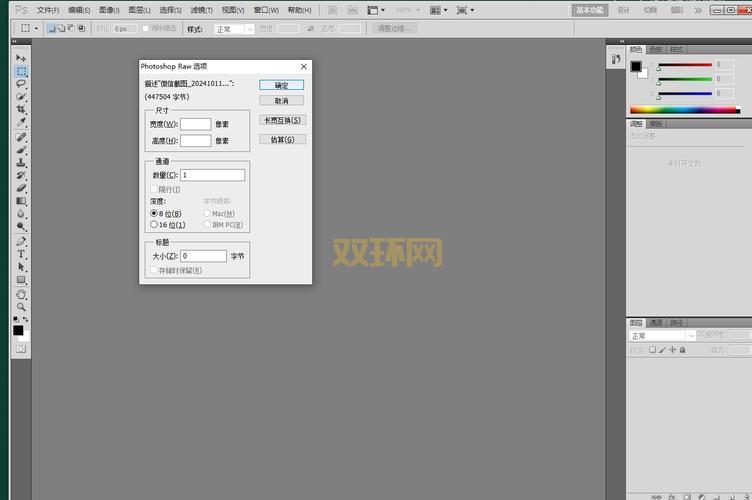The height and width of the screenshot is (500, 752).
Task: Select the Rectangular Marquee tool
Action: pyautogui.click(x=21, y=72)
